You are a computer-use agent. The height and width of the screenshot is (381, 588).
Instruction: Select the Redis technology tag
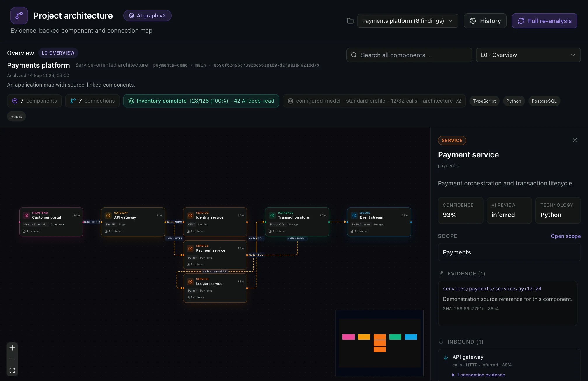click(16, 116)
